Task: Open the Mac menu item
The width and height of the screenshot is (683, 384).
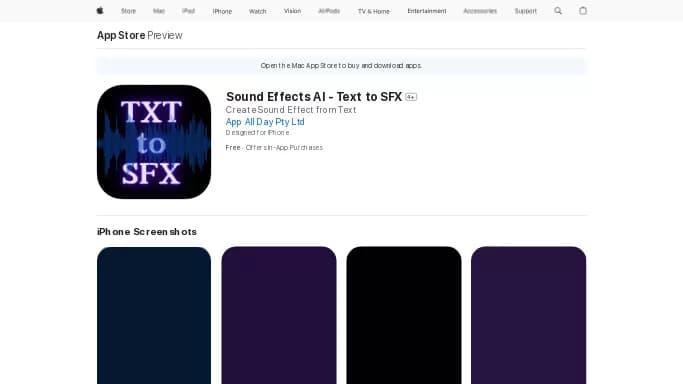Action: pyautogui.click(x=159, y=11)
